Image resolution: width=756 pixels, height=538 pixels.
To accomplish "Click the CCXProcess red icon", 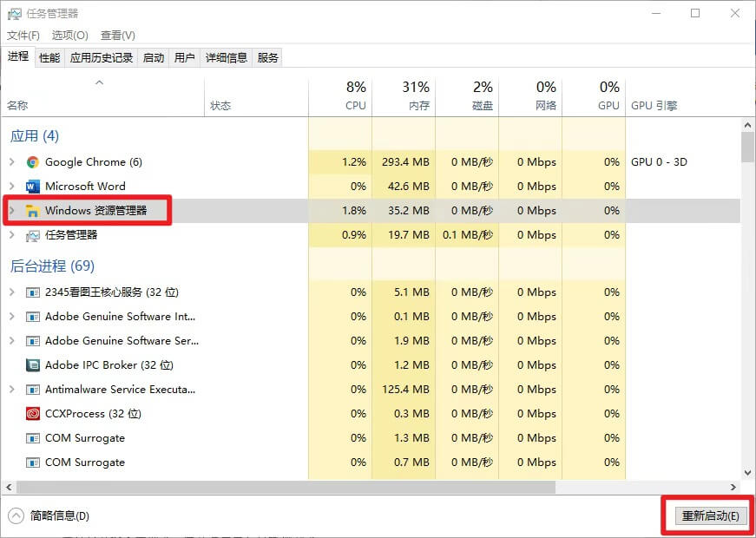I will [x=33, y=414].
